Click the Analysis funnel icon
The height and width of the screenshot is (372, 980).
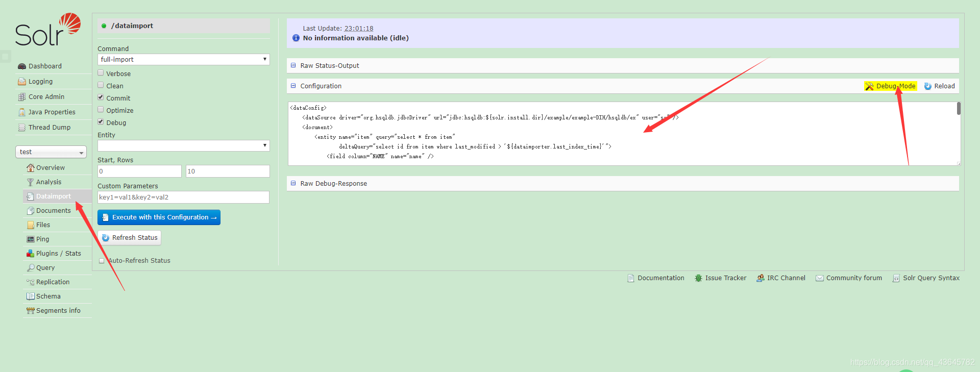[x=31, y=182]
